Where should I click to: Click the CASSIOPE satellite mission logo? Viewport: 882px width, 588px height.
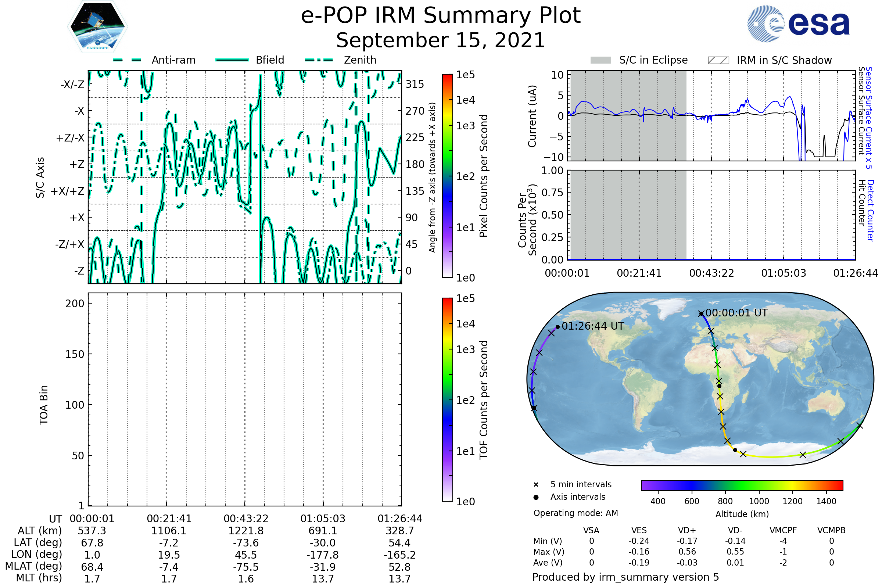(x=97, y=26)
